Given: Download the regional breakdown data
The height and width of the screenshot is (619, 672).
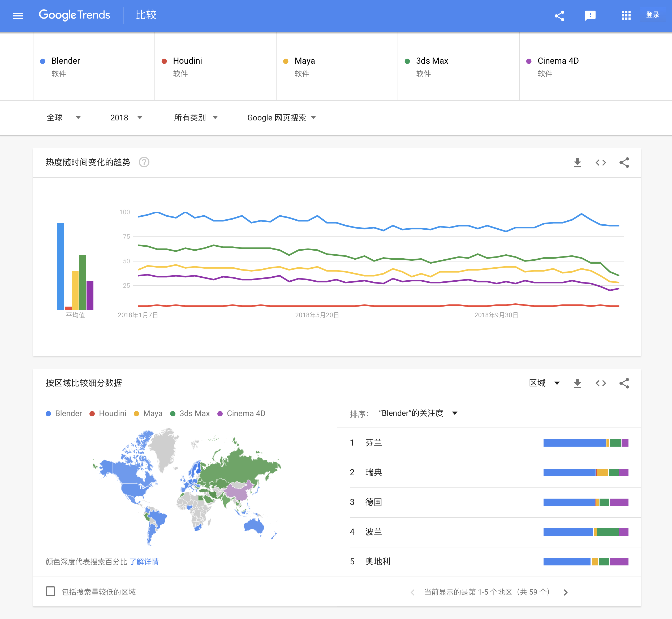Looking at the screenshot, I should (x=577, y=383).
